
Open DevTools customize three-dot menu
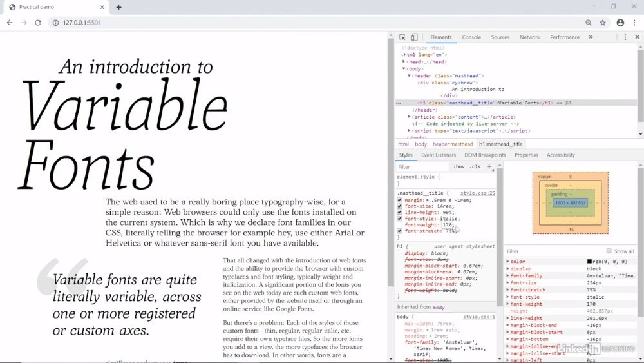[625, 37]
